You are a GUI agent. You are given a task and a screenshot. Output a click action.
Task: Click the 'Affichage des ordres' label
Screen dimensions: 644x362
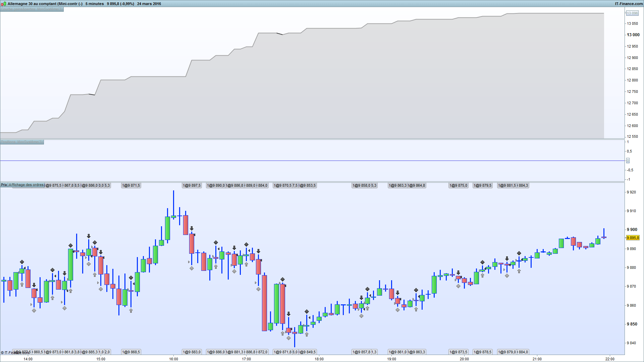pyautogui.click(x=26, y=185)
